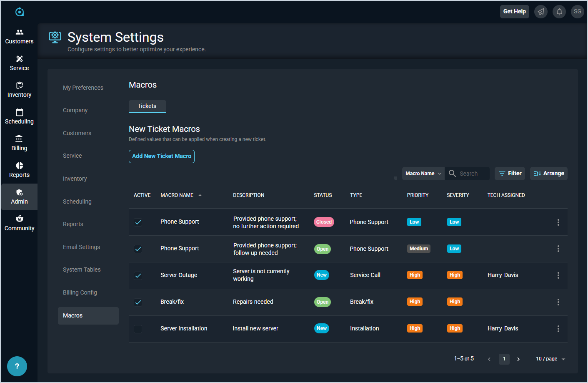Open Email Settings in settings menu
Viewport: 588px width, 383px height.
[81, 247]
